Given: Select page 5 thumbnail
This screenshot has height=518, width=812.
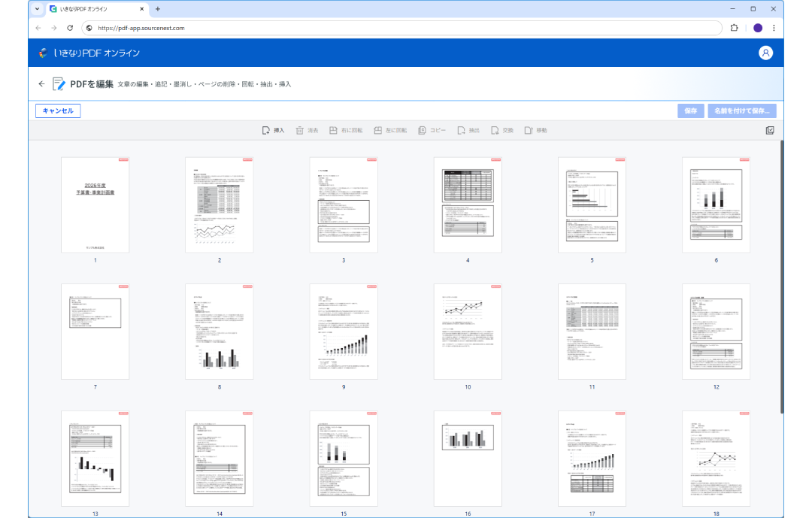Looking at the screenshot, I should tap(592, 205).
